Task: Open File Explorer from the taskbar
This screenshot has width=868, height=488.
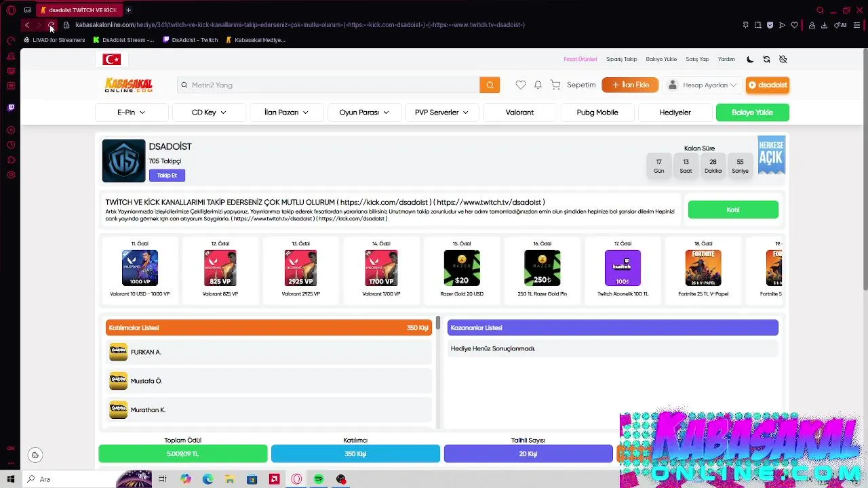Action: tap(230, 479)
